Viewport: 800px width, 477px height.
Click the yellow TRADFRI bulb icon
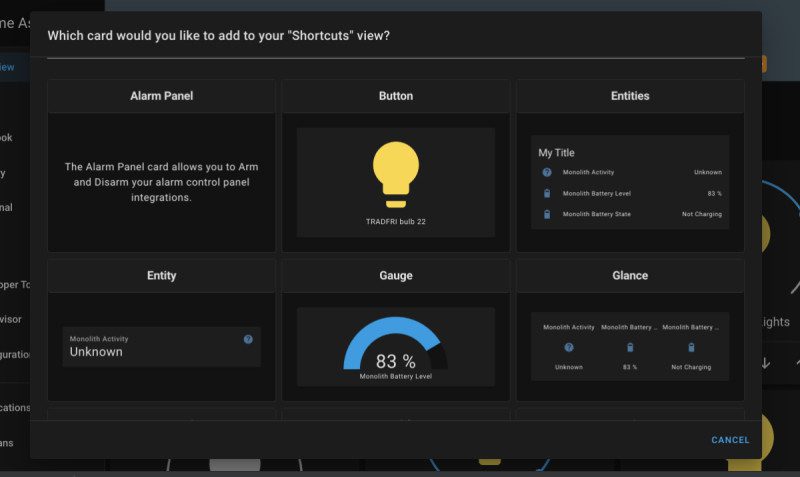tap(395, 174)
